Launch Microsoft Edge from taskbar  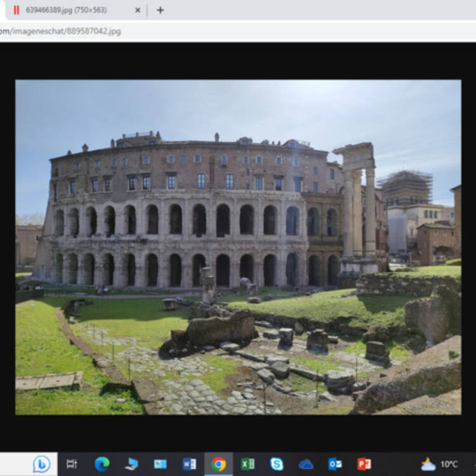coord(102,464)
